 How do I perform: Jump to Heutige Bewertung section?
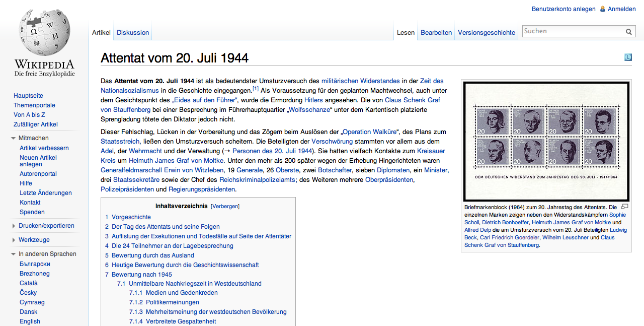(x=182, y=265)
